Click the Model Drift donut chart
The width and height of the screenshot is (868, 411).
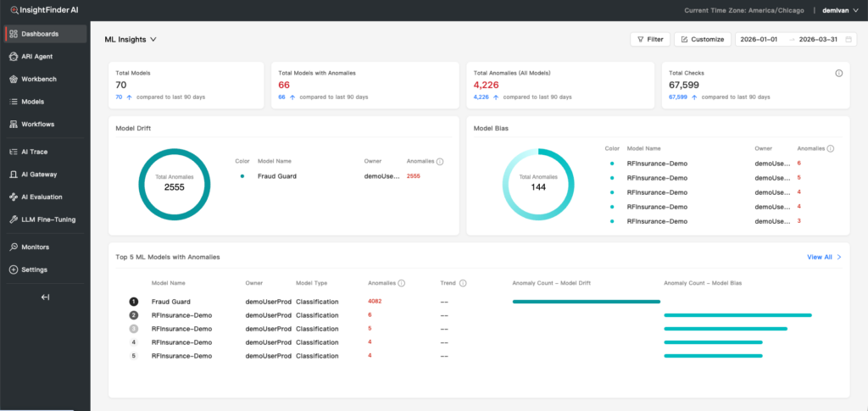click(x=175, y=184)
